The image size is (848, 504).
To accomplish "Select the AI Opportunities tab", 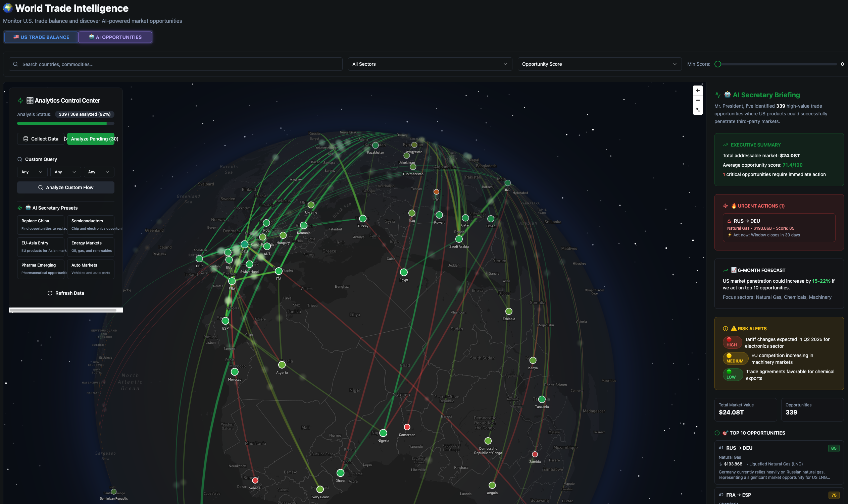I will pos(115,37).
